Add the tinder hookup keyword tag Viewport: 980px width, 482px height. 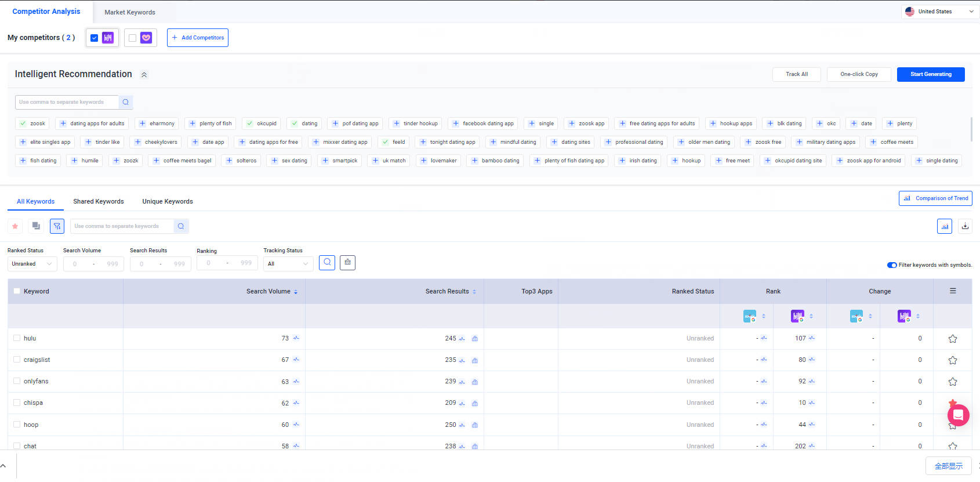tap(415, 124)
